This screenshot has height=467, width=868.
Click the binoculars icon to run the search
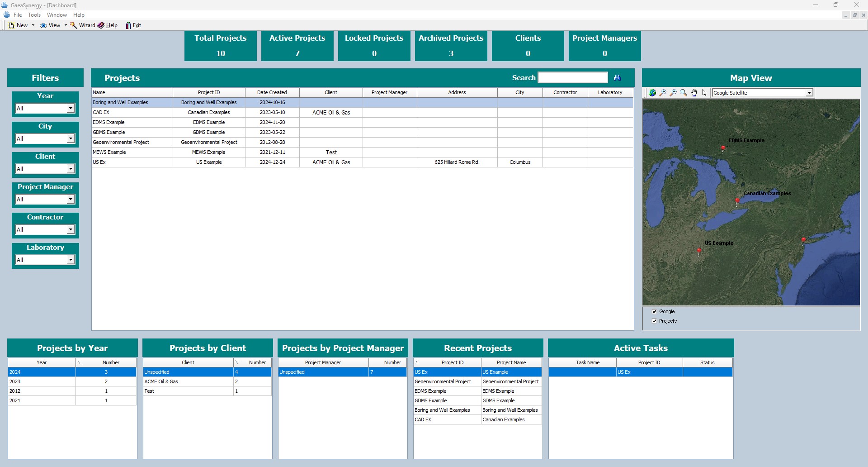(618, 77)
